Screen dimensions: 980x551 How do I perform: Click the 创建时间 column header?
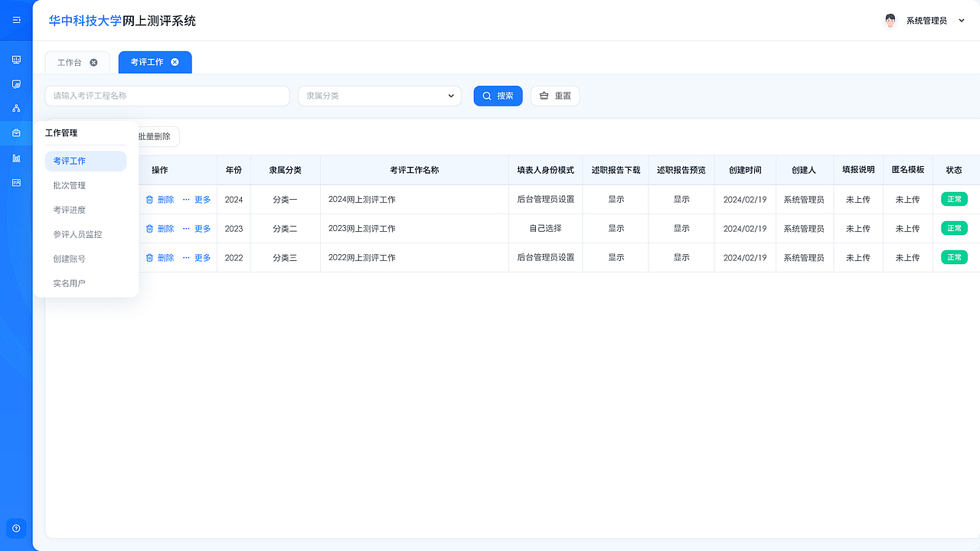tap(745, 170)
